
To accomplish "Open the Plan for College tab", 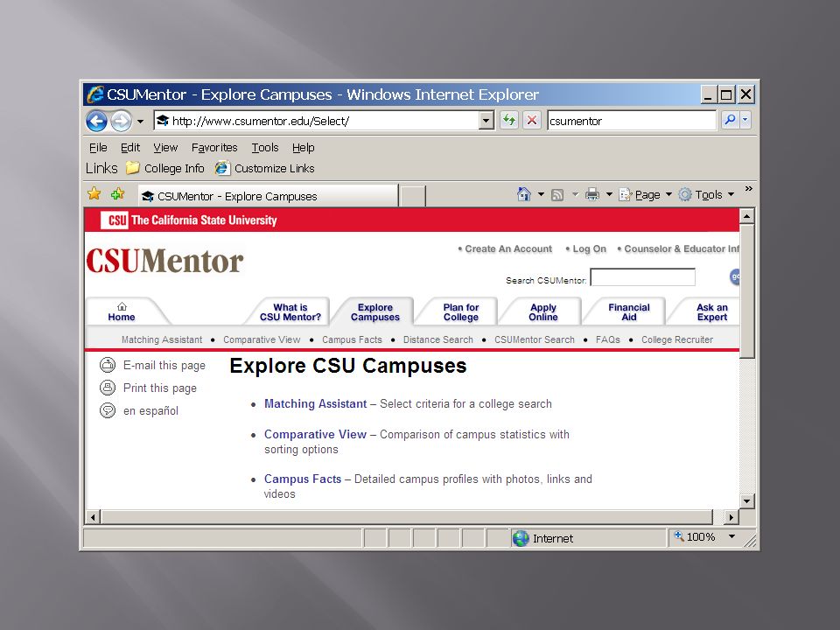I will 461,311.
